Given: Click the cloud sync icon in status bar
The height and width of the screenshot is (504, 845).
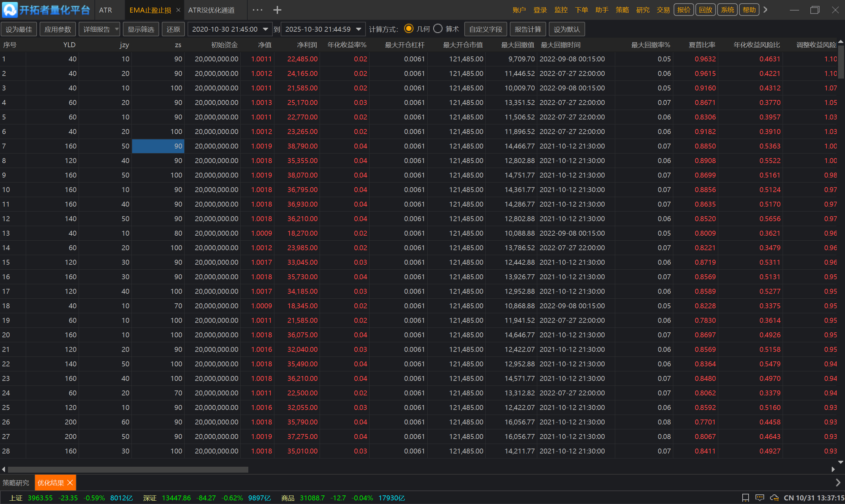Looking at the screenshot, I should [774, 498].
